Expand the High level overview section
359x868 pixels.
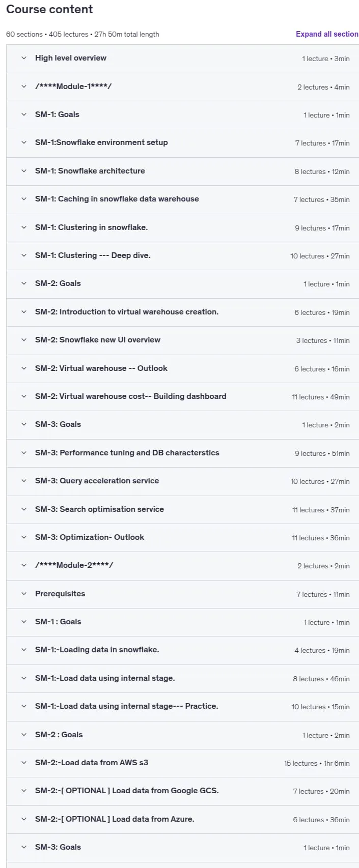coord(182,59)
